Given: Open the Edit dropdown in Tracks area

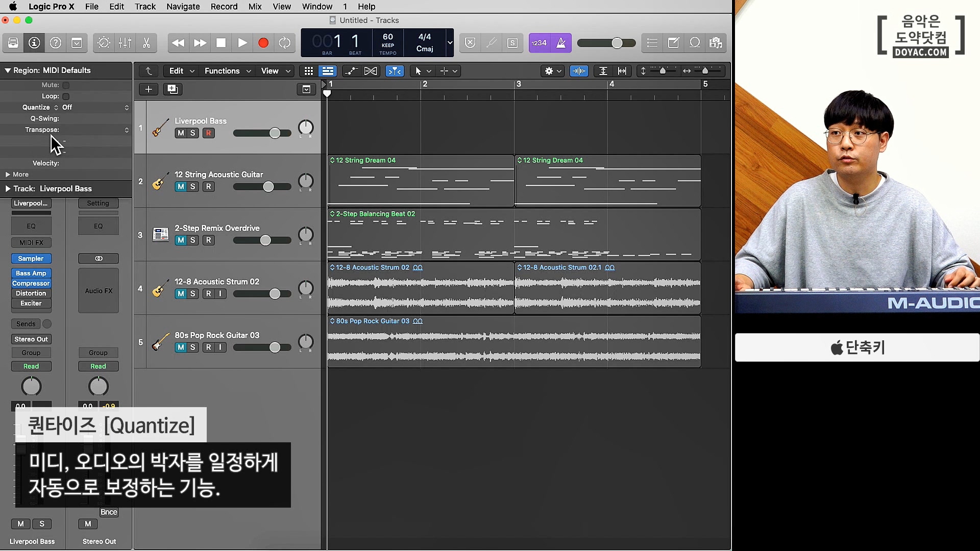Looking at the screenshot, I should tap(182, 71).
